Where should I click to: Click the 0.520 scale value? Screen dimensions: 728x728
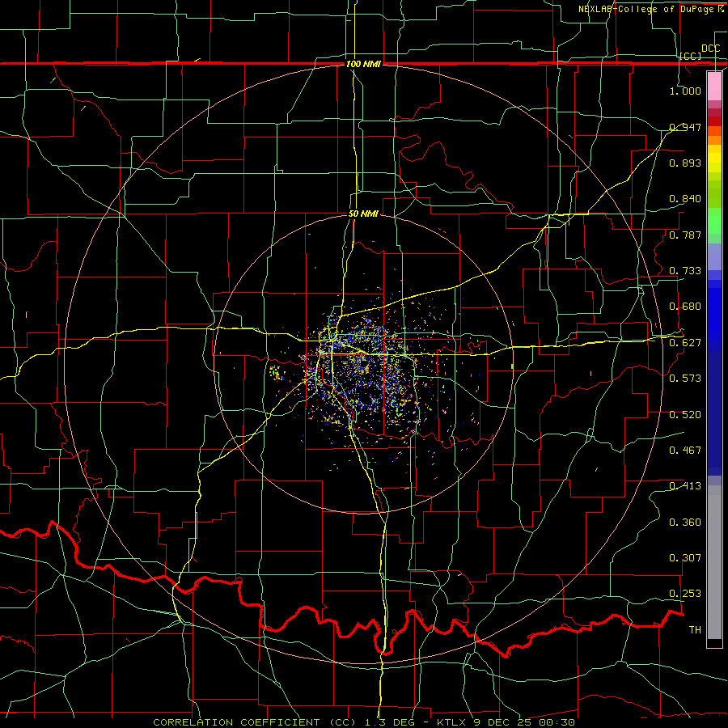tap(685, 415)
